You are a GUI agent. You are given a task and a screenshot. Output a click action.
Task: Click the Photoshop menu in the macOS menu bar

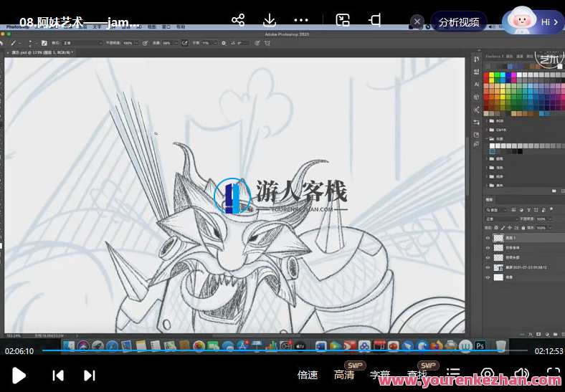[17, 27]
